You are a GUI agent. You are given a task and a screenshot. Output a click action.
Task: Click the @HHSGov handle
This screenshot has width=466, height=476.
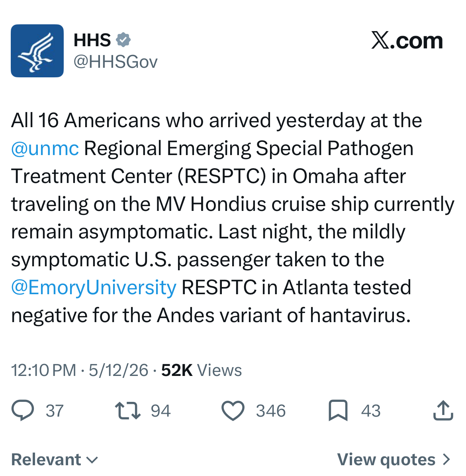coord(116,62)
